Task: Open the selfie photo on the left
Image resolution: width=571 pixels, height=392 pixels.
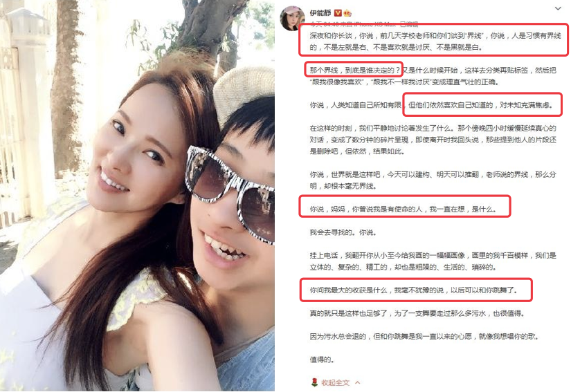Action: point(137,196)
